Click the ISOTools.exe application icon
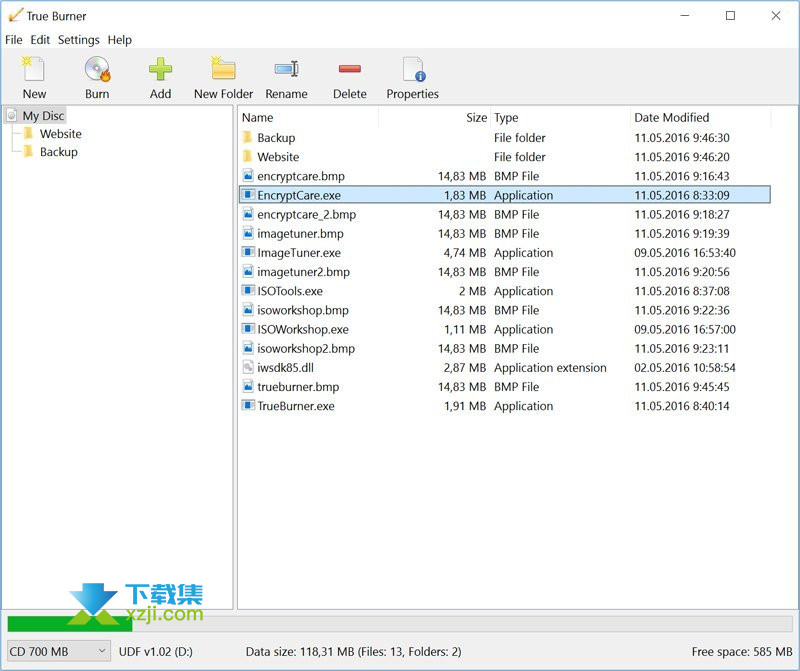Viewport: 800px width, 671px height. (x=248, y=291)
